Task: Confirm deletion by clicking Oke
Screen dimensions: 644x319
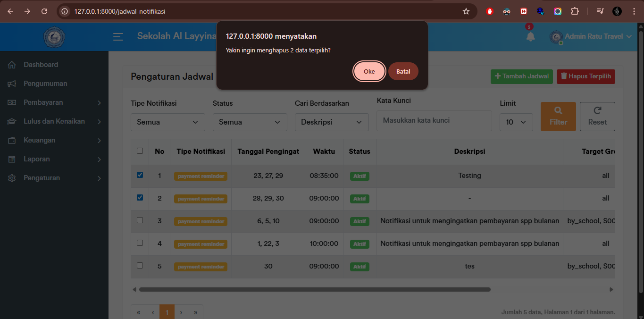Action: tap(369, 71)
